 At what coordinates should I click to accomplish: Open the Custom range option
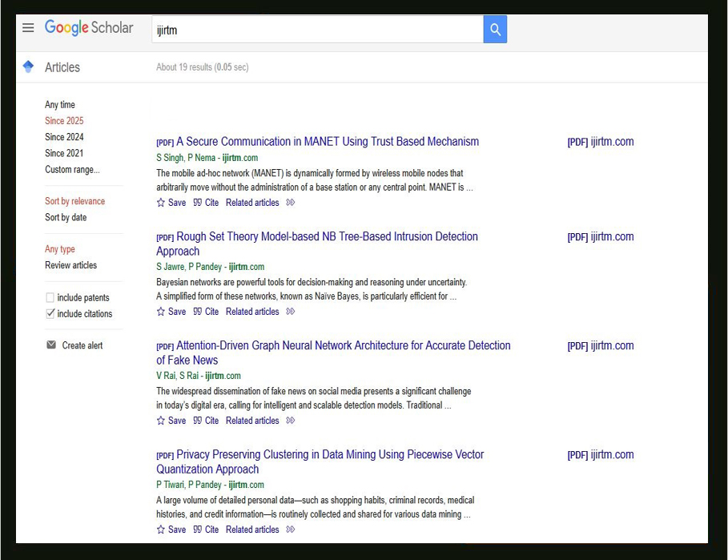(x=72, y=169)
